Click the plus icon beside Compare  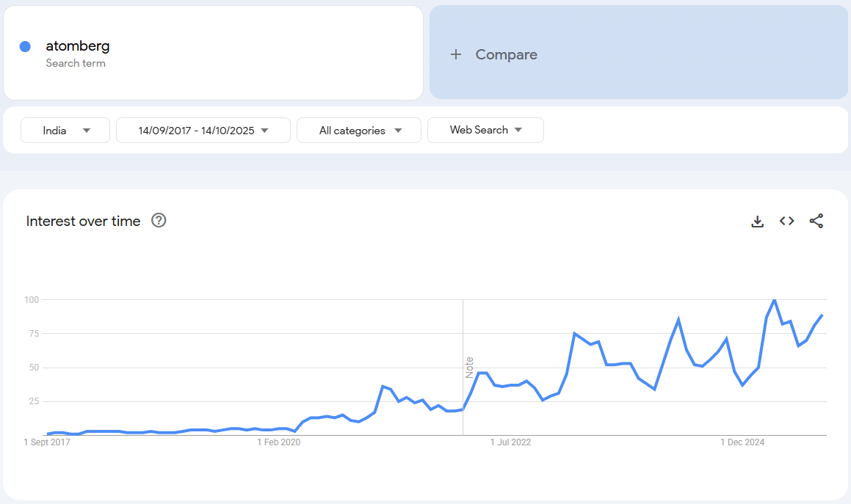pyautogui.click(x=456, y=54)
